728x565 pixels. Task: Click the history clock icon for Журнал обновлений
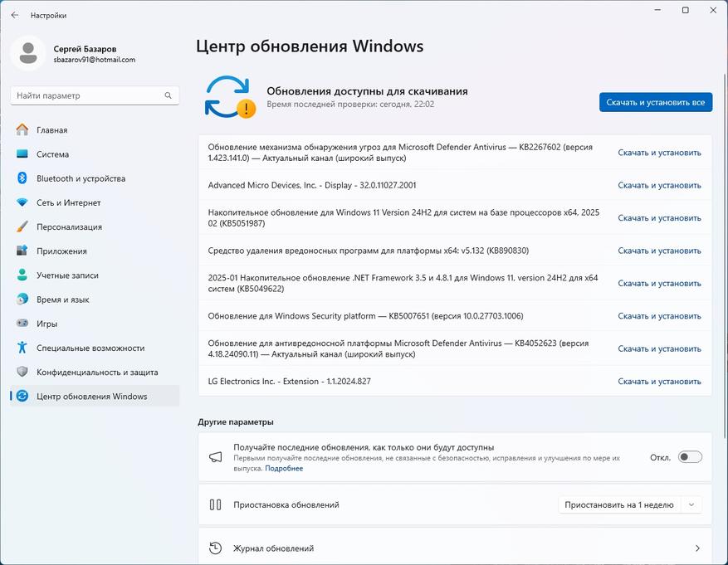pos(216,548)
